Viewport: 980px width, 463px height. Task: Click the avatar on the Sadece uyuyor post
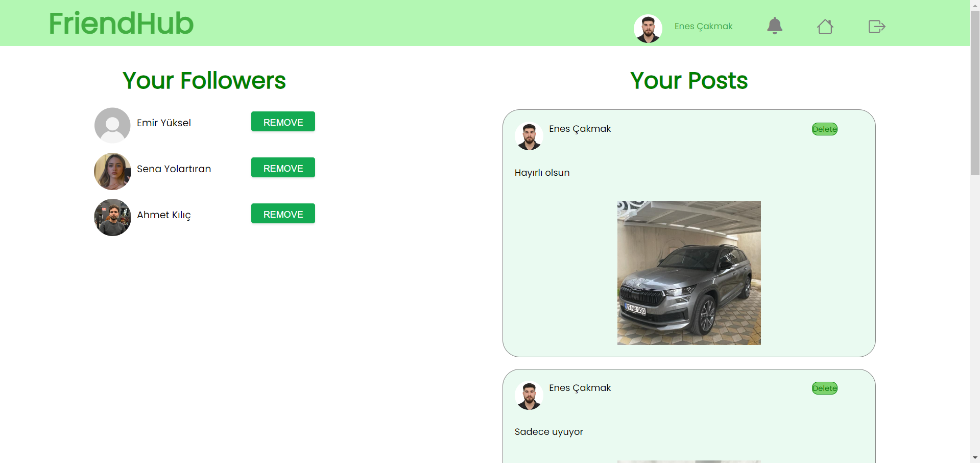pos(529,395)
